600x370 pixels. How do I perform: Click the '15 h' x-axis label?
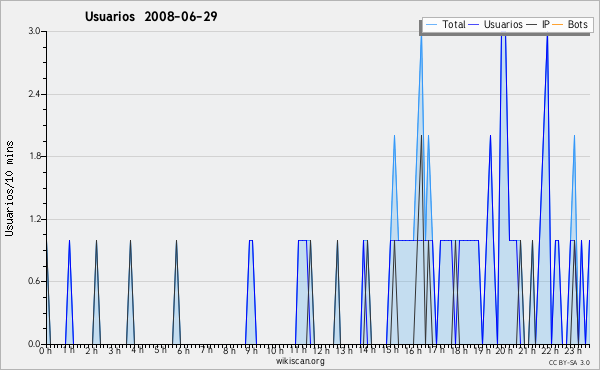tap(390, 350)
